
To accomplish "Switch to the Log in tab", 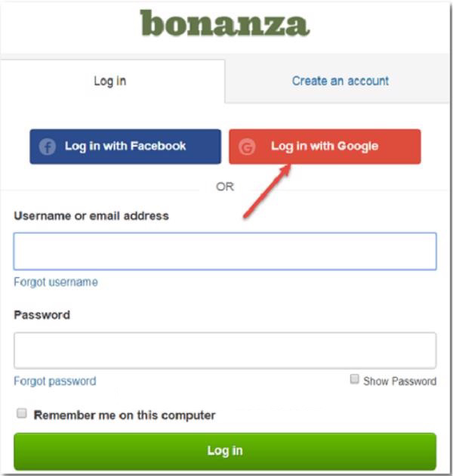I will [x=109, y=81].
